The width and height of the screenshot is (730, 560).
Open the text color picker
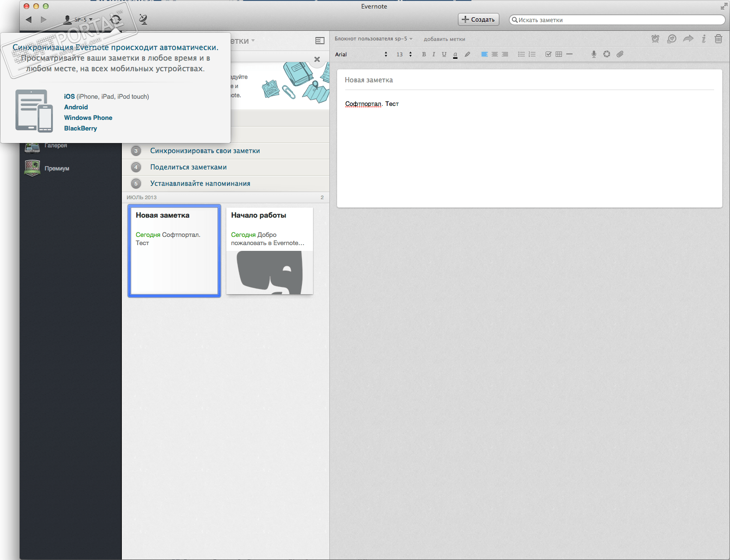(455, 55)
